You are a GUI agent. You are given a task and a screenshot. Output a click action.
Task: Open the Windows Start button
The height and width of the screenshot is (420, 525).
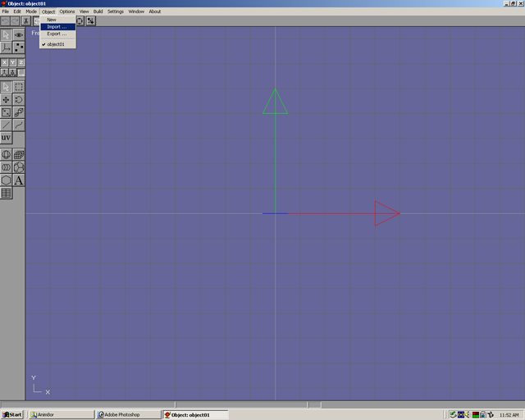click(x=12, y=414)
